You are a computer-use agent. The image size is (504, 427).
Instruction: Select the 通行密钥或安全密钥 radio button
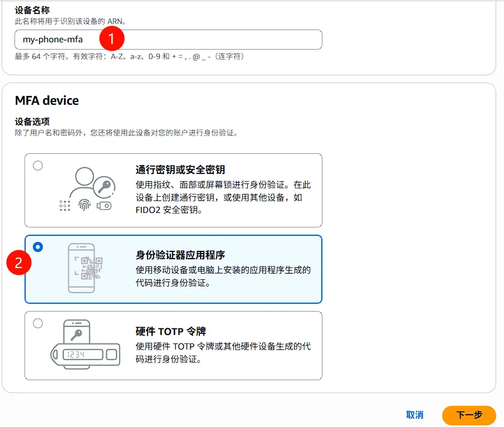(38, 165)
